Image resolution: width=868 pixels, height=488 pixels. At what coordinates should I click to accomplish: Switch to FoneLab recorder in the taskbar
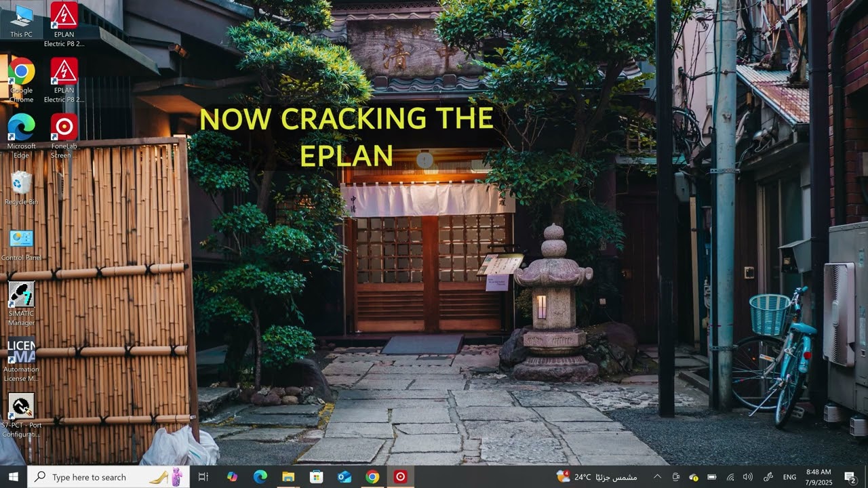point(400,477)
